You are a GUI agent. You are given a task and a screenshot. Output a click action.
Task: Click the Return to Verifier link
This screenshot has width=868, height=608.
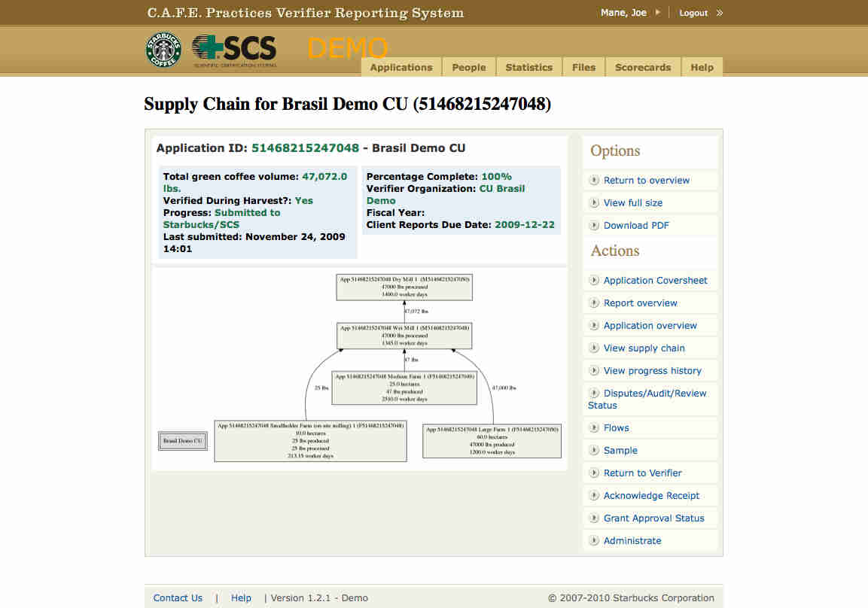643,473
